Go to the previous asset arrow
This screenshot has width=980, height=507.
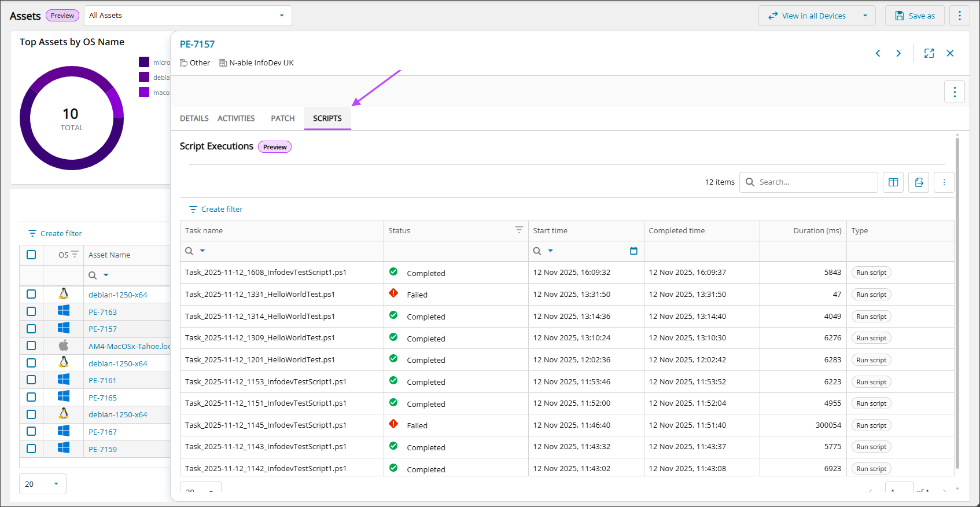pos(878,53)
